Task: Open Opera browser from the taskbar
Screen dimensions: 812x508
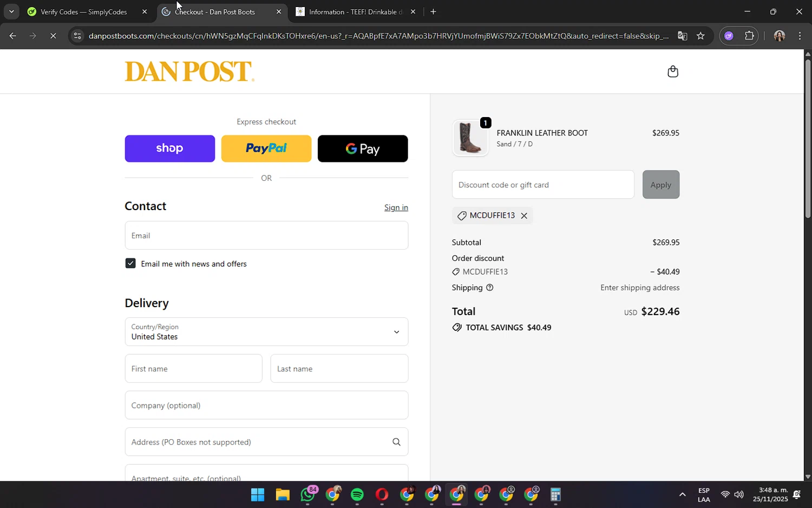Action: click(382, 495)
